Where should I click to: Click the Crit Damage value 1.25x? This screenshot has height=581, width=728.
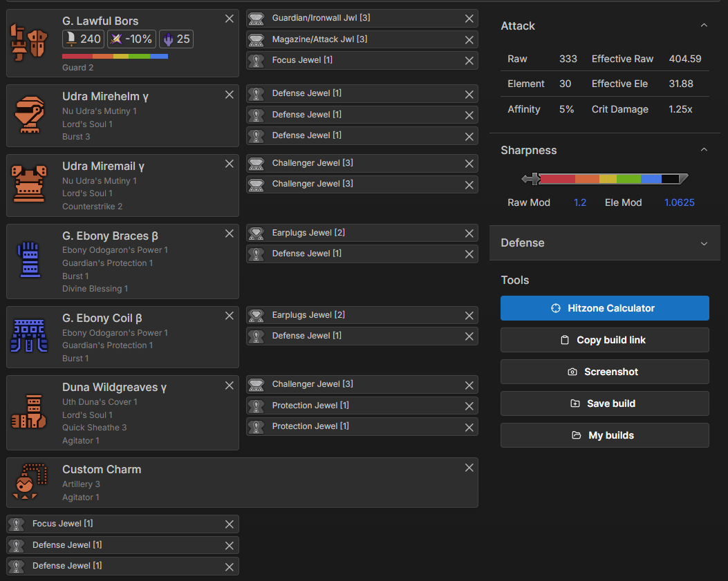(680, 110)
